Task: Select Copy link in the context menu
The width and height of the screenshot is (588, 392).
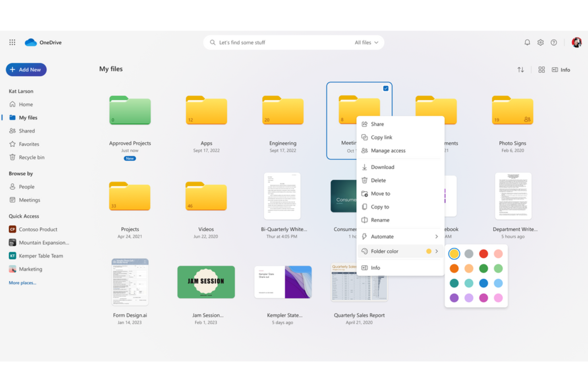Action: [400, 137]
